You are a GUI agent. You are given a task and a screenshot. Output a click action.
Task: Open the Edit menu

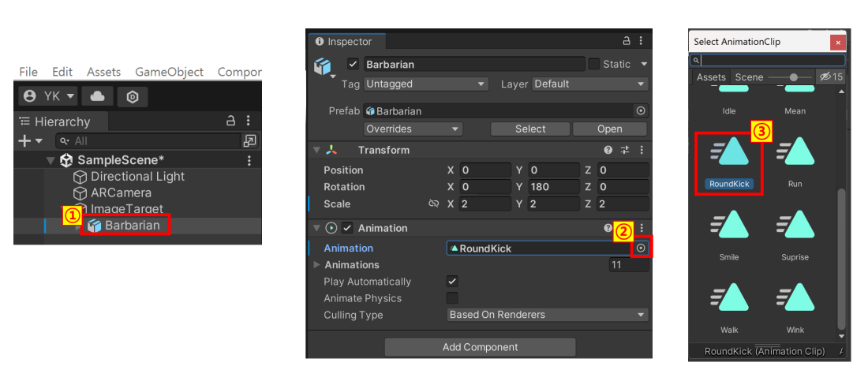tap(62, 72)
